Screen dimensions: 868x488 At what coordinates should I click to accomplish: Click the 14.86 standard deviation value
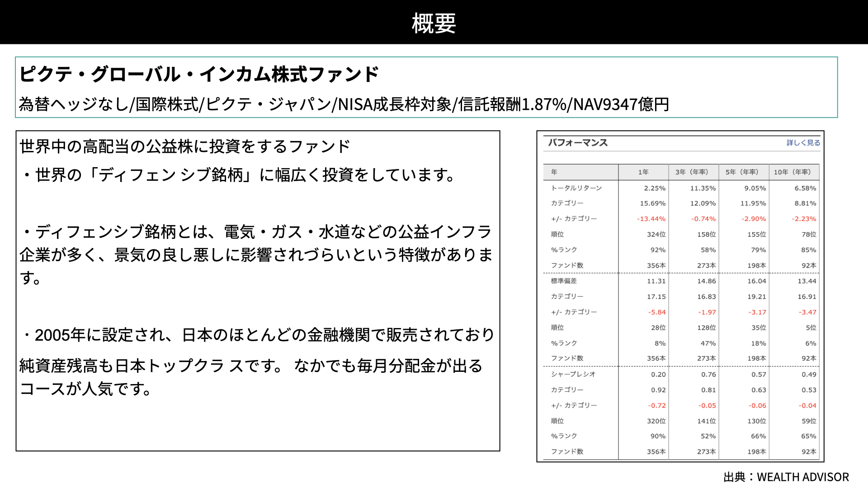pyautogui.click(x=706, y=281)
